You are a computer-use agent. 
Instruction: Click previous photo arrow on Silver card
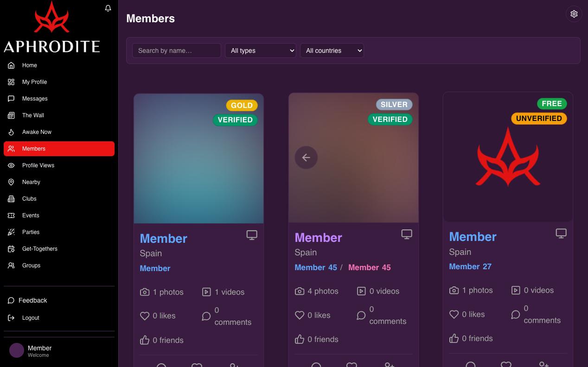[x=306, y=158]
